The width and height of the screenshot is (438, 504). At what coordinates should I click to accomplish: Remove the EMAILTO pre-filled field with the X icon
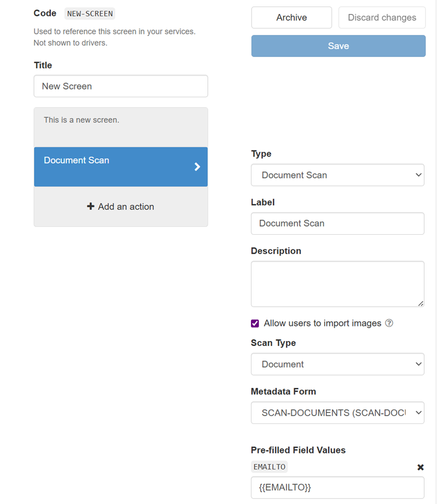point(420,467)
